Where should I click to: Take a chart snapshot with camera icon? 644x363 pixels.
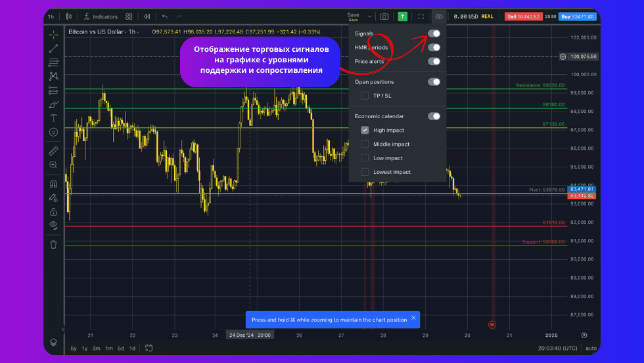pyautogui.click(x=384, y=16)
